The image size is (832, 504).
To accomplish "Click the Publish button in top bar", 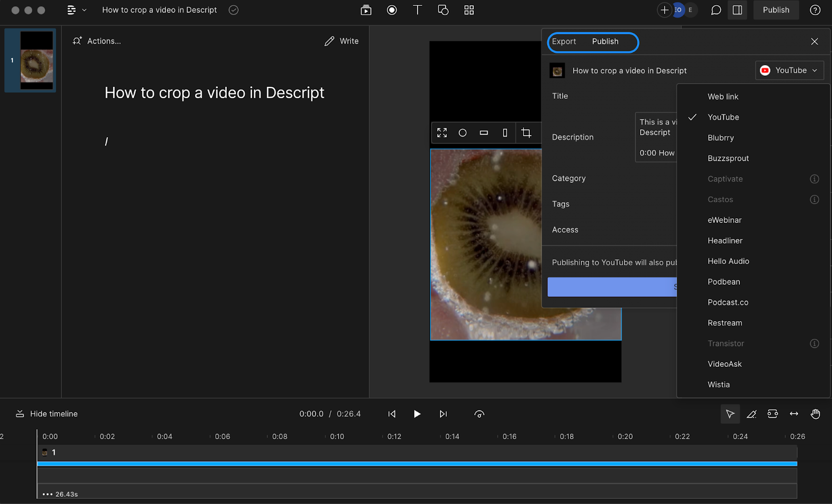I will pyautogui.click(x=776, y=10).
